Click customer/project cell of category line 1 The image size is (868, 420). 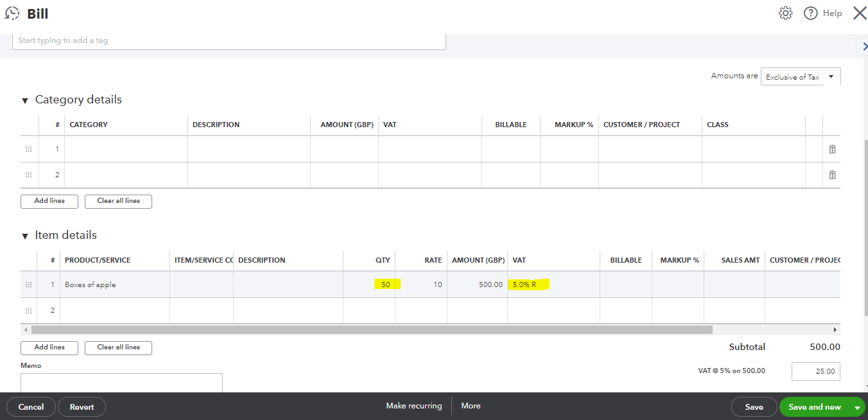pyautogui.click(x=650, y=149)
